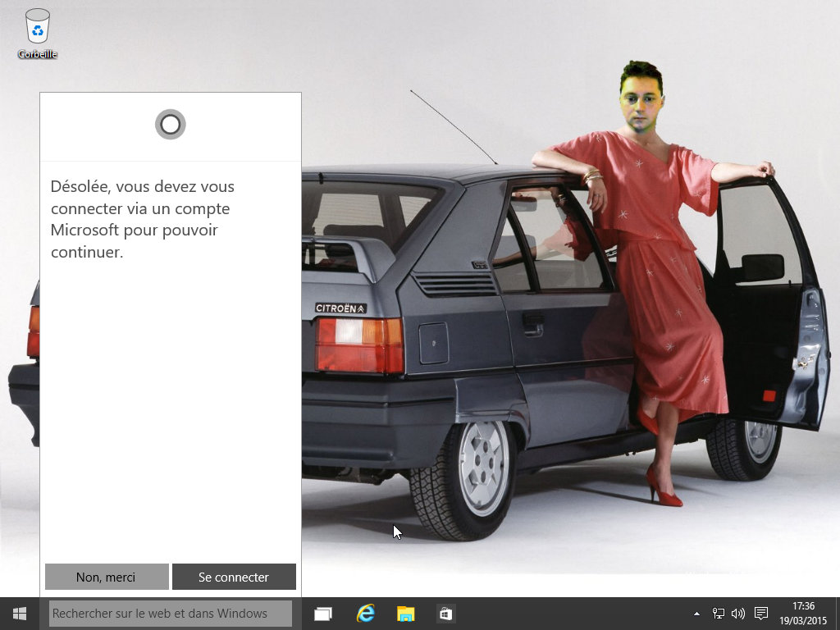Open the volume speaker tray icon

point(737,614)
